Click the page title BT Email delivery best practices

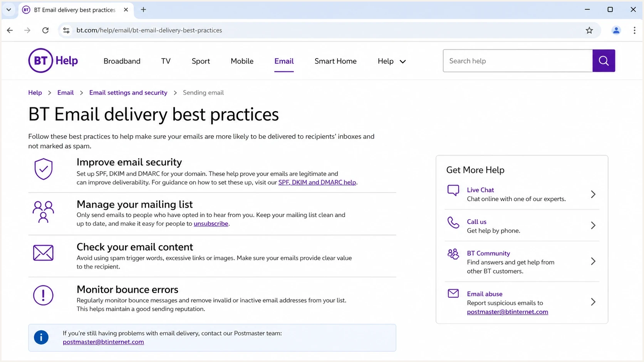pos(153,114)
